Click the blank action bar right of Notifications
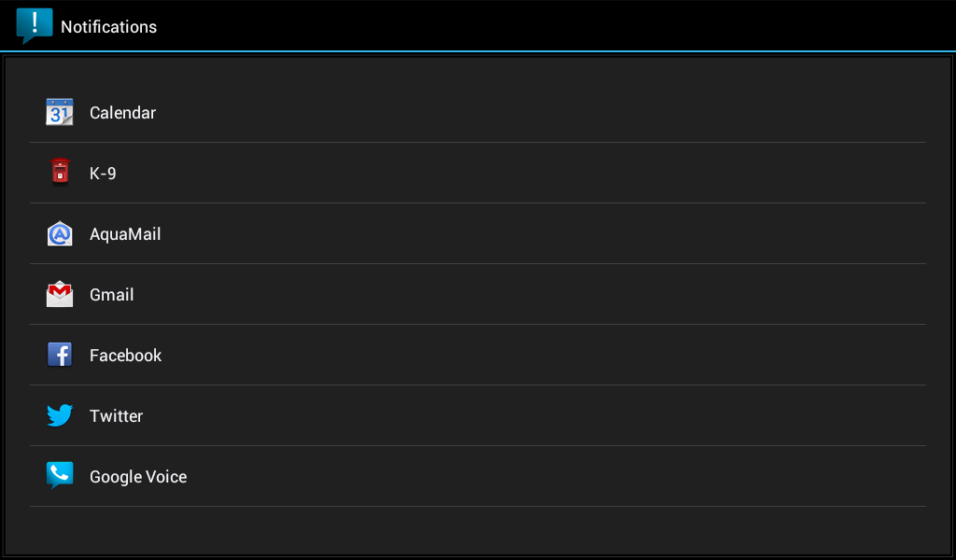Image resolution: width=956 pixels, height=560 pixels. tap(555, 25)
